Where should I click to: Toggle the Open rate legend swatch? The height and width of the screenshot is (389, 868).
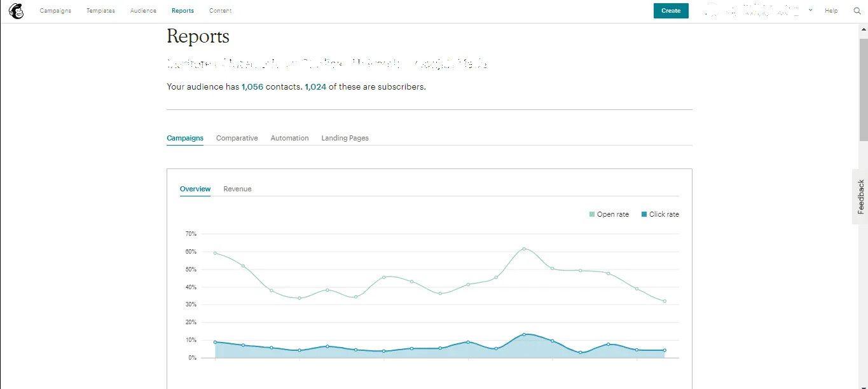click(593, 215)
